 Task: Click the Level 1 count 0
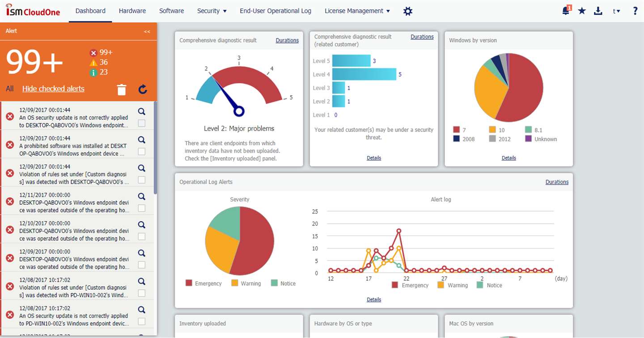coord(335,115)
